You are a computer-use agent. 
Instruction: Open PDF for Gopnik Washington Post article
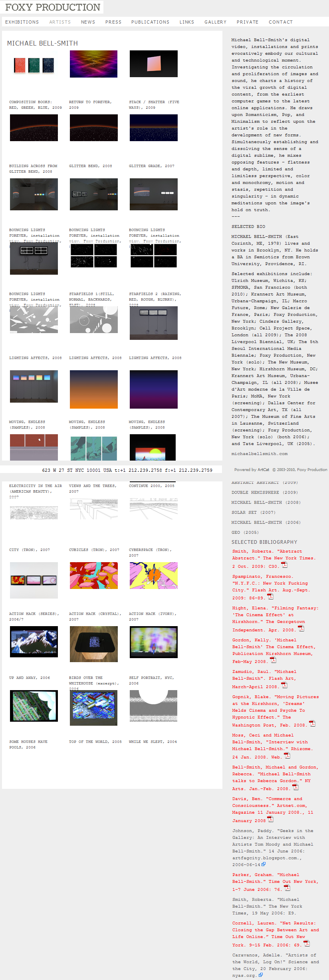pos(312,724)
